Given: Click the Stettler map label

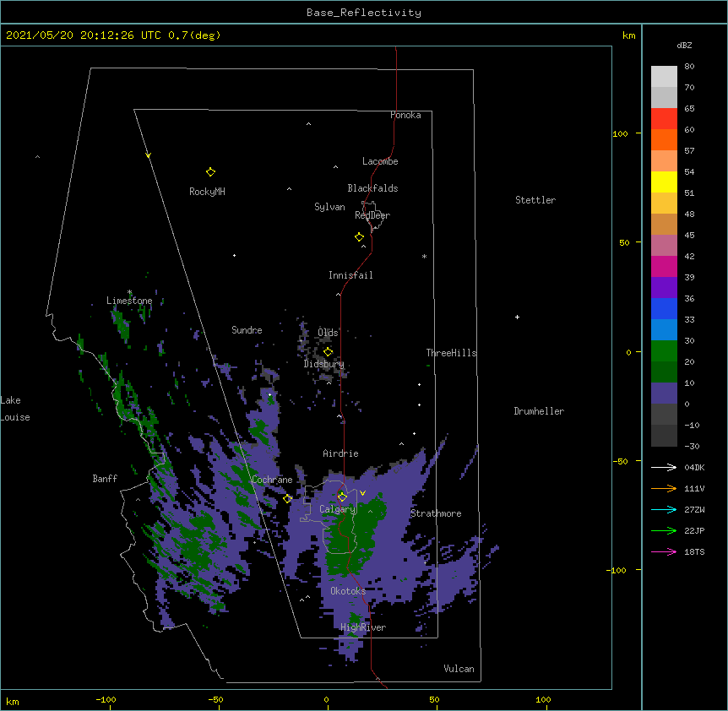Looking at the screenshot, I should point(535,200).
